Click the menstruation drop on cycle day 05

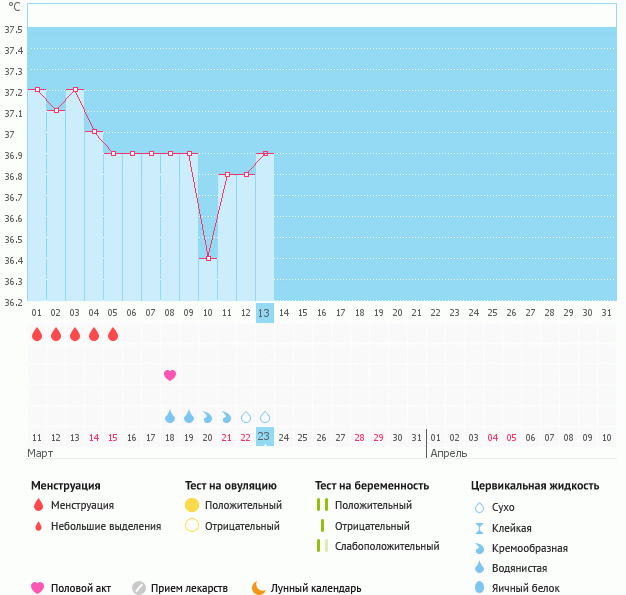[113, 334]
